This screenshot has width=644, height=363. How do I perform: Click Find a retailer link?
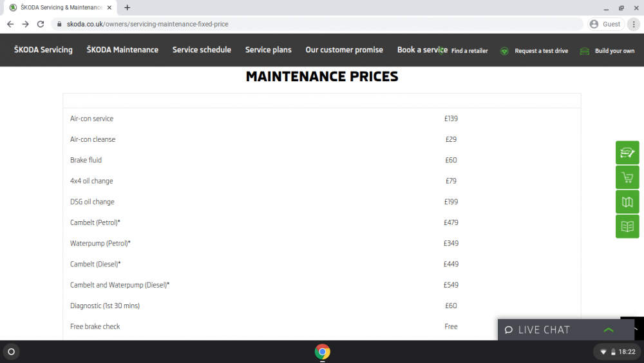point(469,51)
